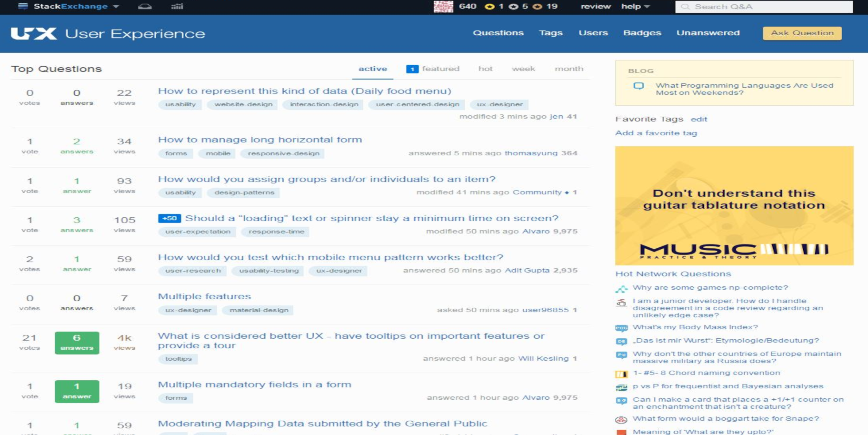Click the 'website-design' tag
Image resolution: width=868 pixels, height=435 pixels.
pos(243,104)
